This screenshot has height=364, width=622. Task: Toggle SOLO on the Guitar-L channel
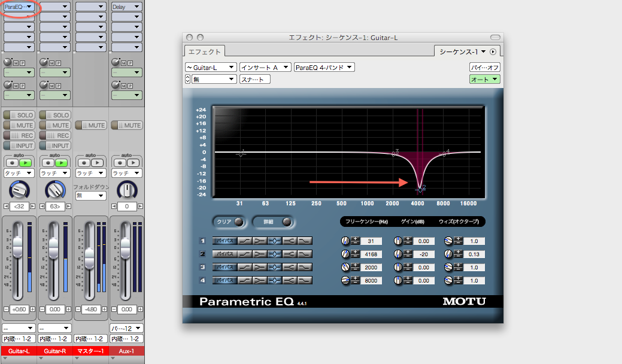19,115
